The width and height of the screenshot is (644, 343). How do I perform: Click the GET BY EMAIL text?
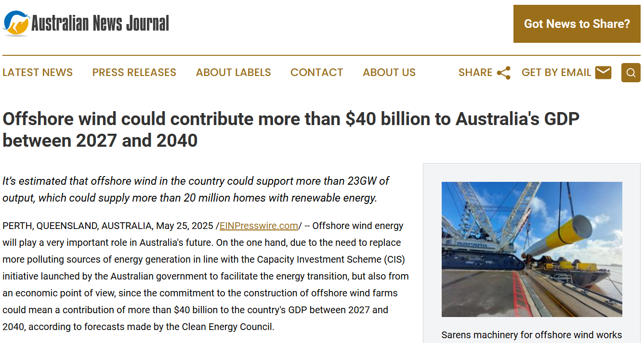[x=556, y=73]
